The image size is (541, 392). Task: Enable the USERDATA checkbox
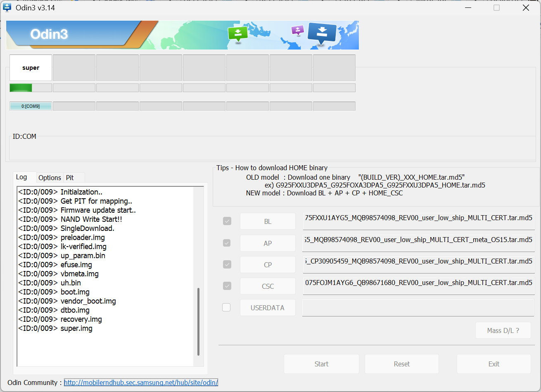(x=226, y=307)
